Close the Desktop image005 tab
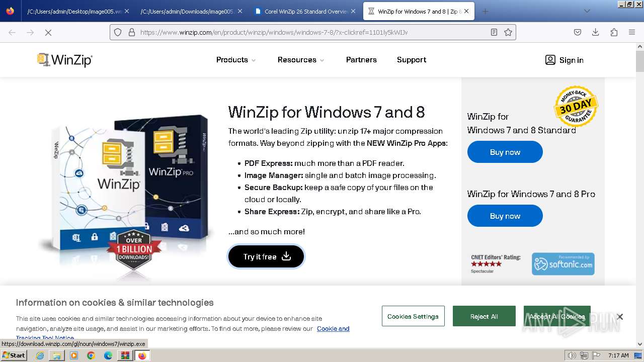The image size is (644, 362). point(126,11)
